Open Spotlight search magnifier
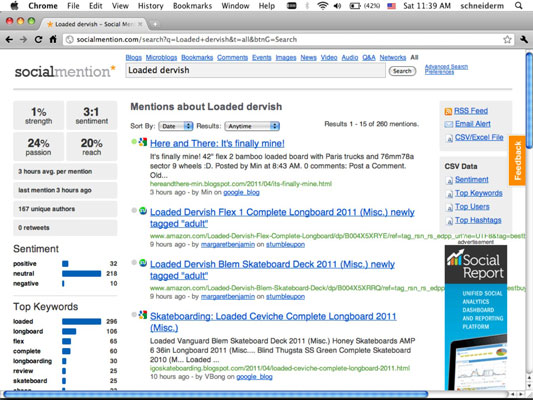Screen dimensions: 533x400 518,5
